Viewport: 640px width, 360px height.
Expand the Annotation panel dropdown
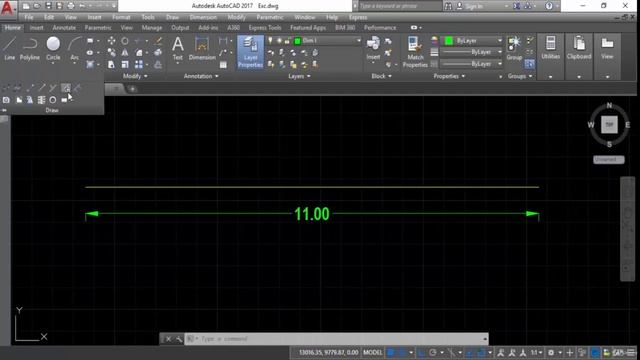pyautogui.click(x=201, y=76)
